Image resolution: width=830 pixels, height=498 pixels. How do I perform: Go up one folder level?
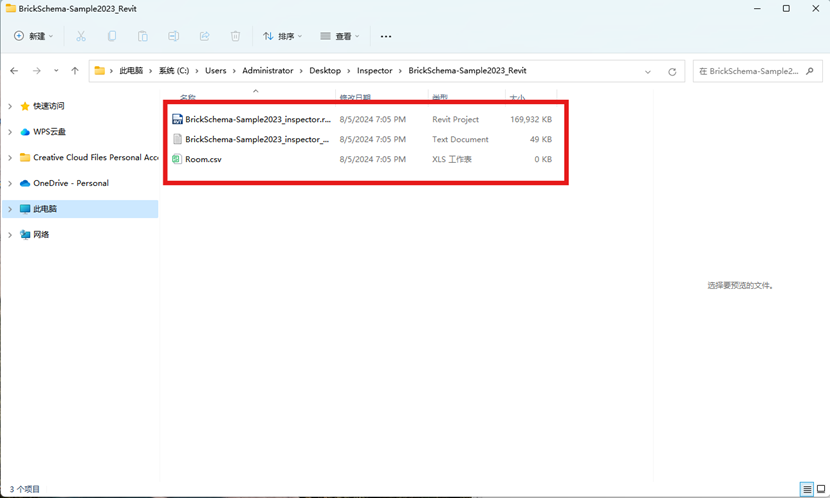point(75,71)
